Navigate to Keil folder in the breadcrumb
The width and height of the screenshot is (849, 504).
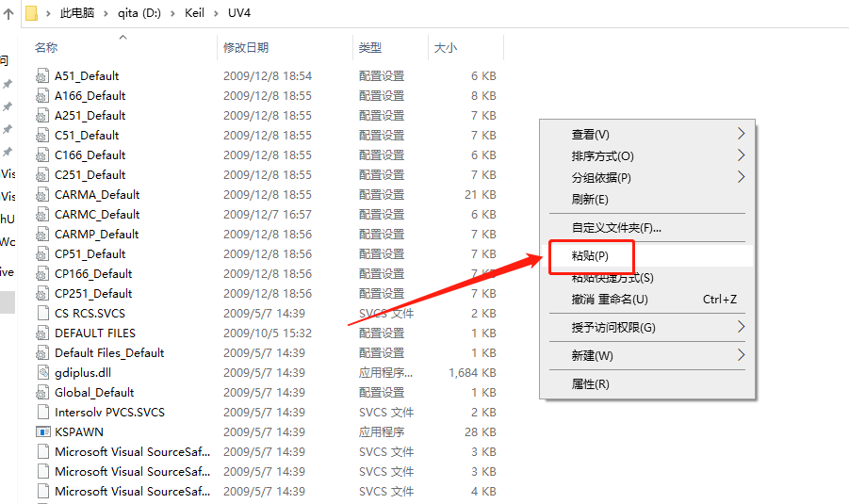pyautogui.click(x=194, y=13)
